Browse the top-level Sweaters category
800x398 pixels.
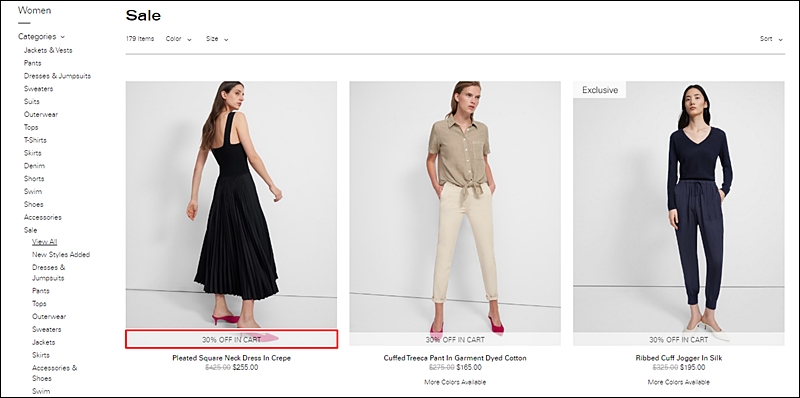(x=38, y=88)
